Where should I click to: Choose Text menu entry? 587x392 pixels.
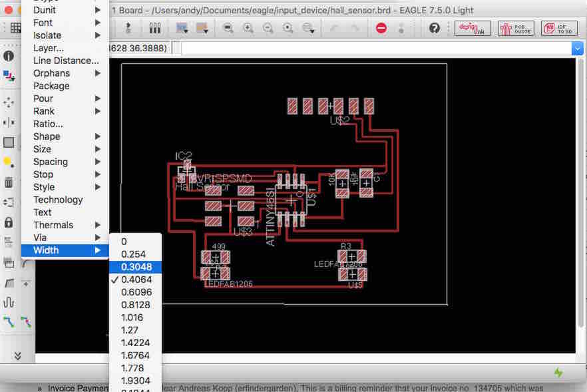[65, 213]
